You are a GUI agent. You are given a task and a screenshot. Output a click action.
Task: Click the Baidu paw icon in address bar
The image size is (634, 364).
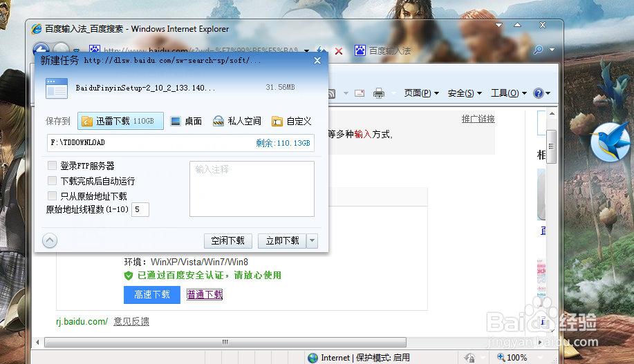[x=95, y=49]
